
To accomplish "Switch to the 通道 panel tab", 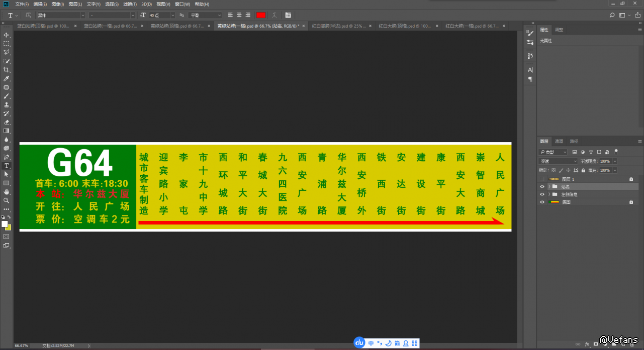I will coord(559,141).
